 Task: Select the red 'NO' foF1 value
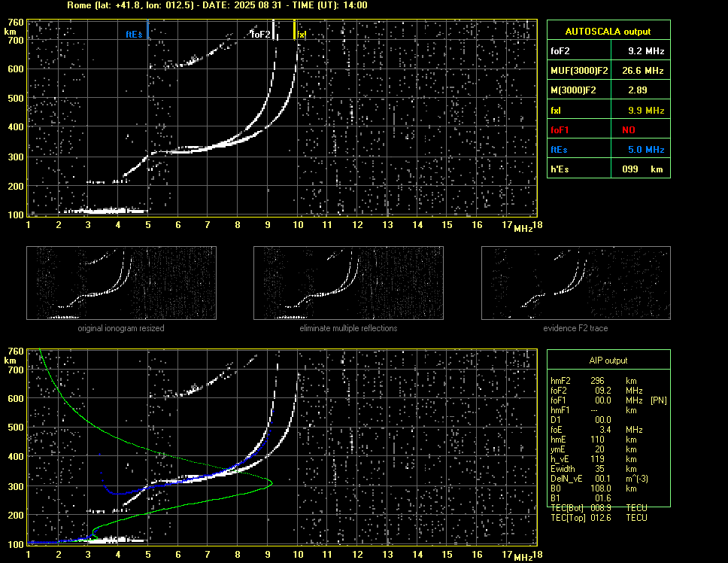click(x=629, y=130)
